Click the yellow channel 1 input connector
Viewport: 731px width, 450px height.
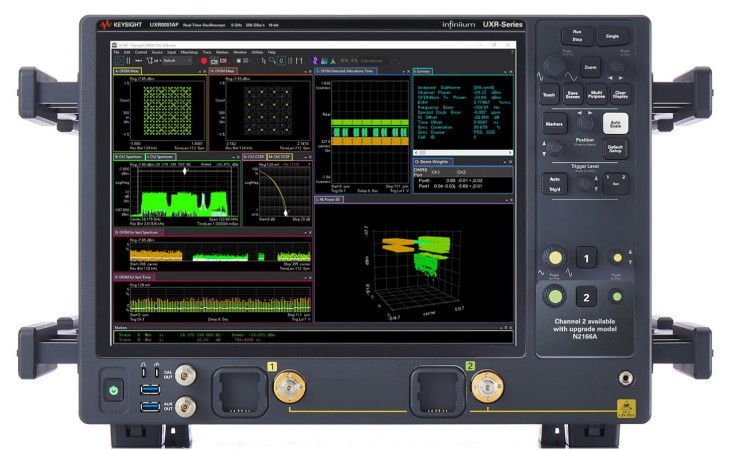[x=289, y=387]
